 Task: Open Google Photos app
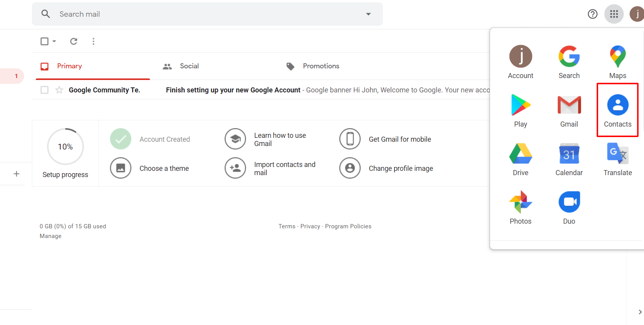point(520,208)
